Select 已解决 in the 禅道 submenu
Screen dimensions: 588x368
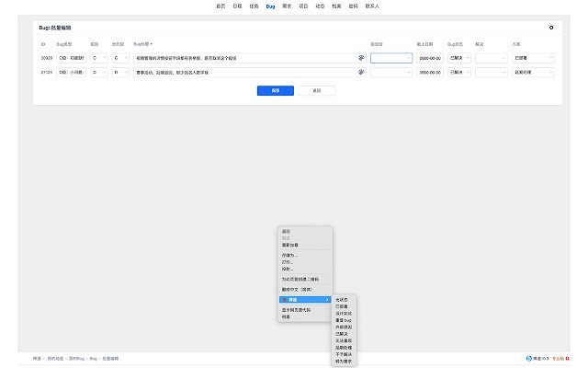coord(344,334)
